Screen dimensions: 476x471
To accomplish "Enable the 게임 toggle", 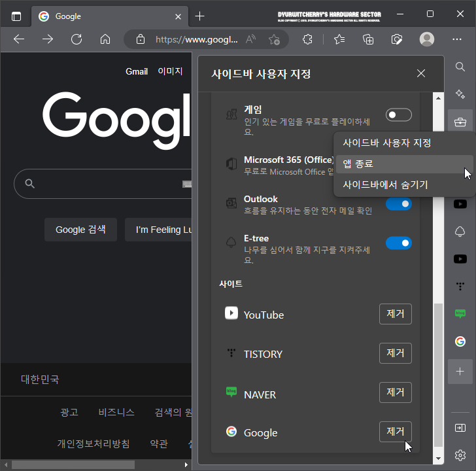I will [x=399, y=114].
